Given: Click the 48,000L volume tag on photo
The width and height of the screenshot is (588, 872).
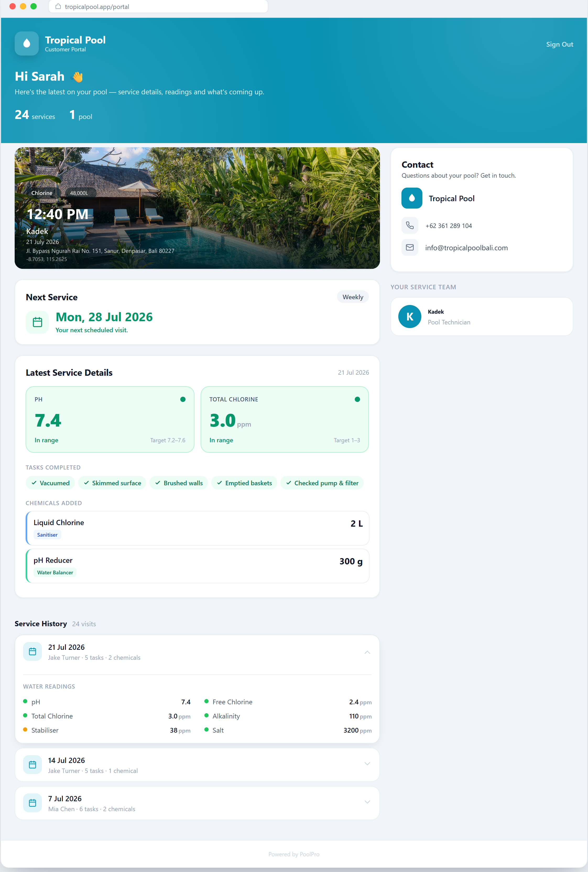Looking at the screenshot, I should [x=79, y=193].
